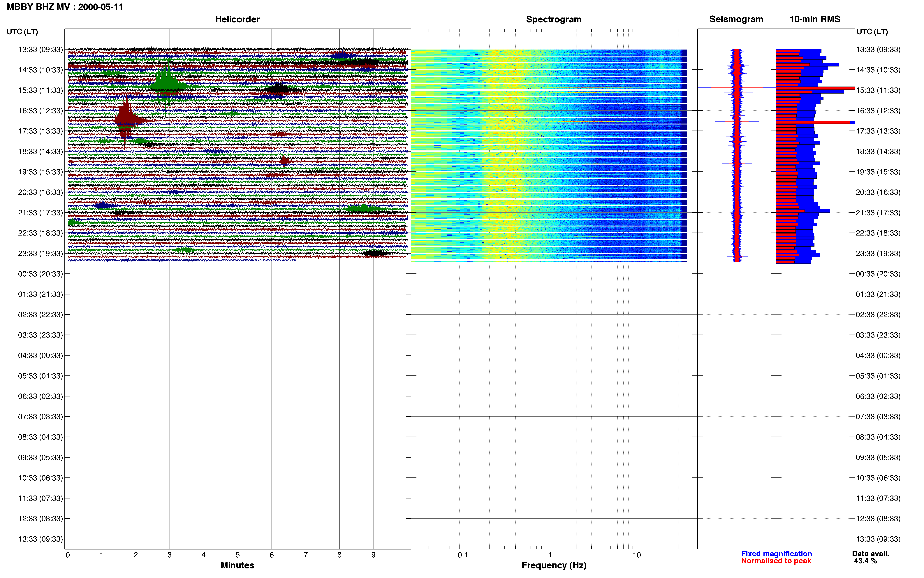This screenshot has height=578, width=924.
Task: Click the '9' tick on the Minutes axis
Action: 373,555
